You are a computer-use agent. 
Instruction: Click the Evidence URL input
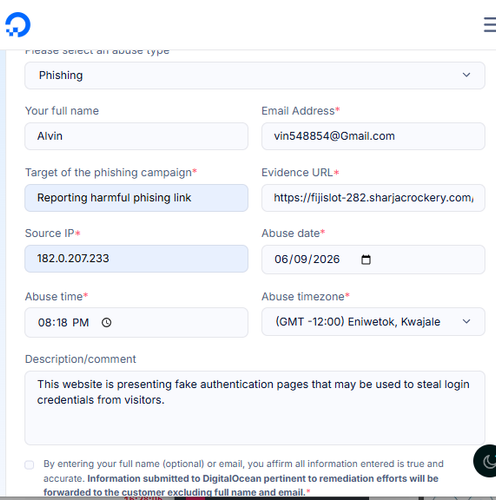pos(373,198)
